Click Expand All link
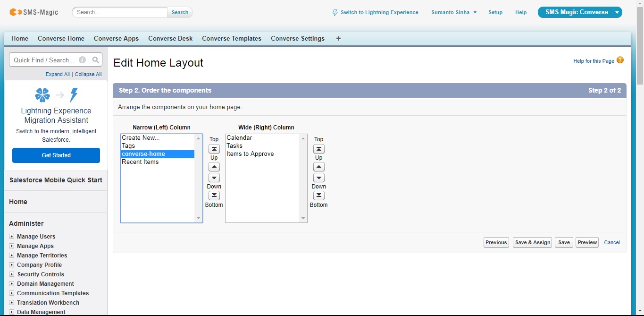Image resolution: width=644 pixels, height=316 pixels. tap(58, 74)
